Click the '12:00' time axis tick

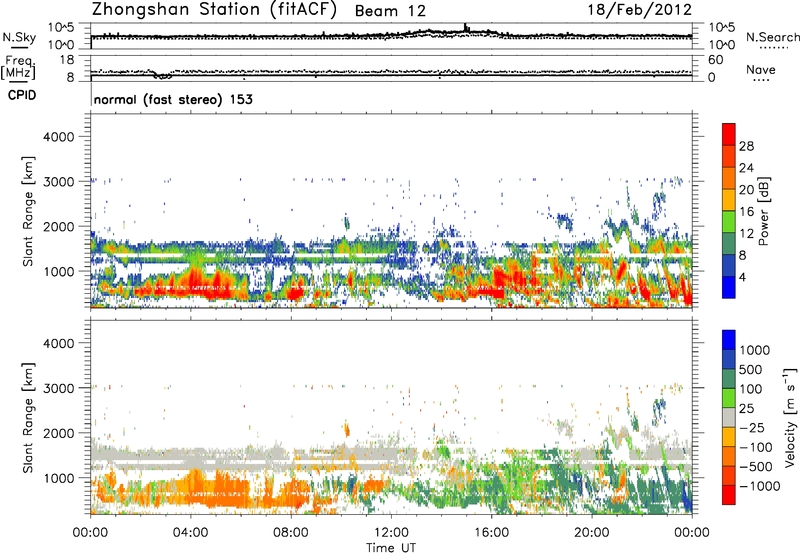[391, 533]
